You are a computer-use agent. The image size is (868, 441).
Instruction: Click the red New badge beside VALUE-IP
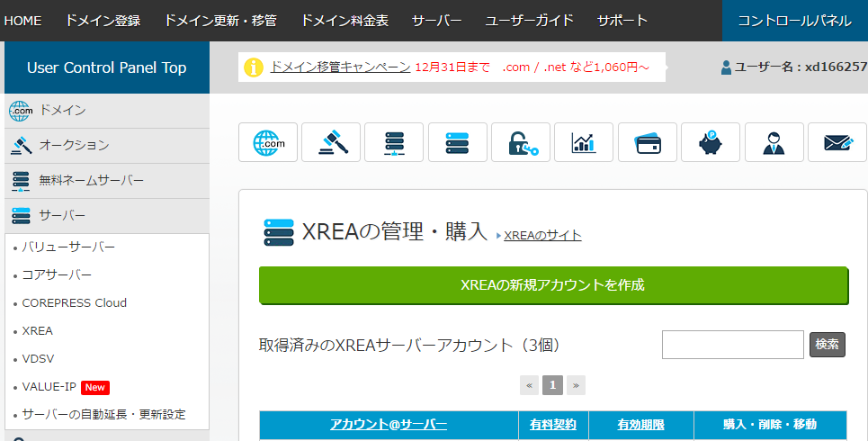click(x=95, y=387)
